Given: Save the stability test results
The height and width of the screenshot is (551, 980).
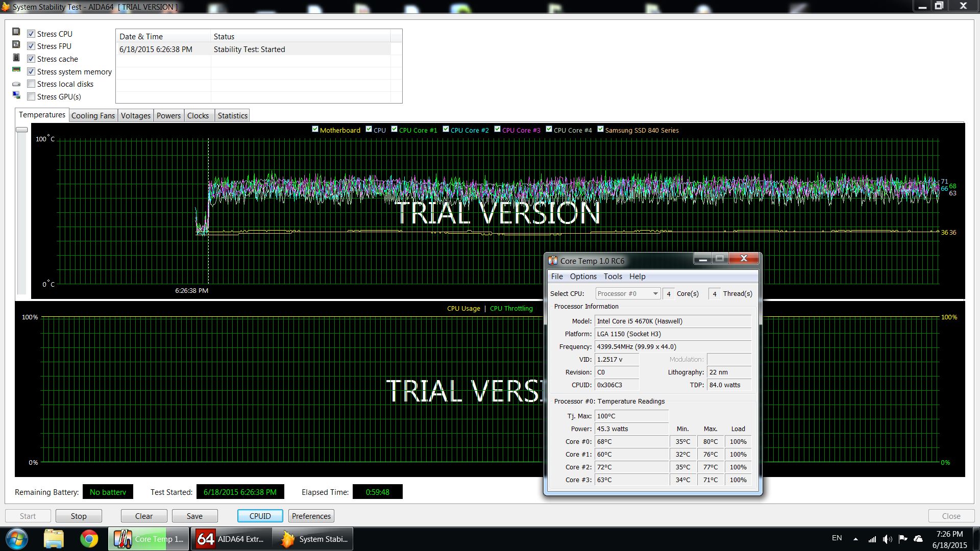Looking at the screenshot, I should 194,516.
